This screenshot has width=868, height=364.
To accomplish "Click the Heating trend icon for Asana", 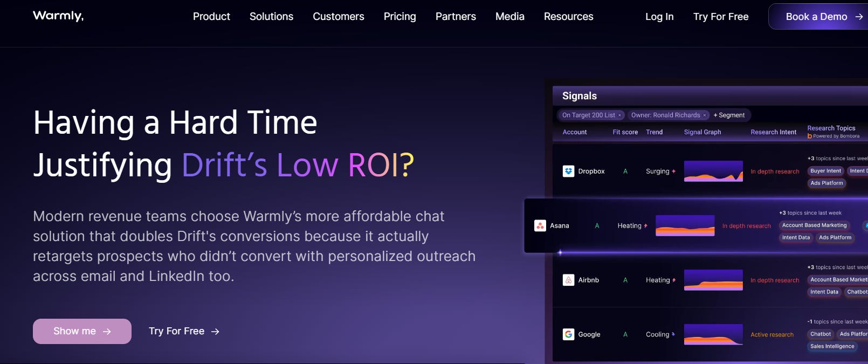I will tap(645, 226).
